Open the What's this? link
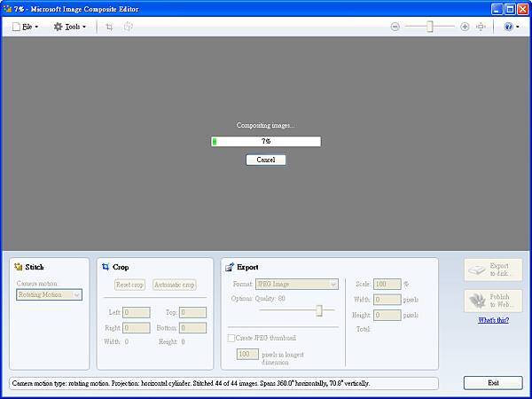This screenshot has height=399, width=532. [x=493, y=320]
